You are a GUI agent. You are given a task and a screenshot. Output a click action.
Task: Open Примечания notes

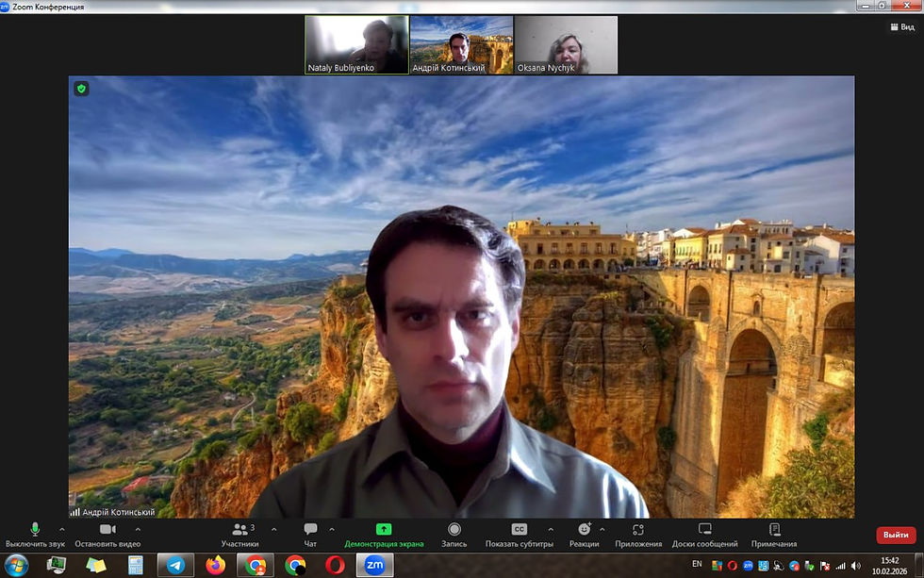click(774, 535)
